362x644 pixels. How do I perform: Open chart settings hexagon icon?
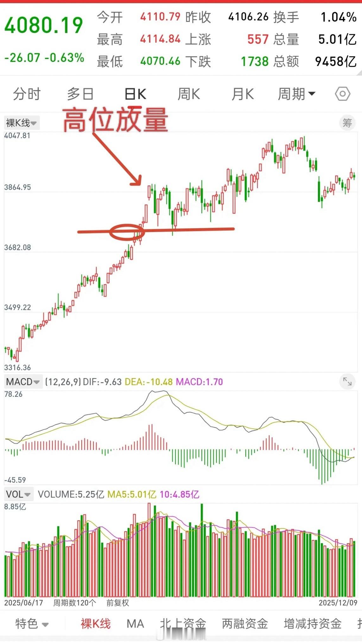pos(342,94)
